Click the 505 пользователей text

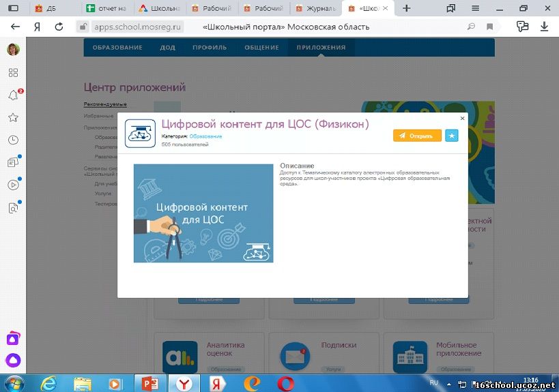[x=185, y=145]
